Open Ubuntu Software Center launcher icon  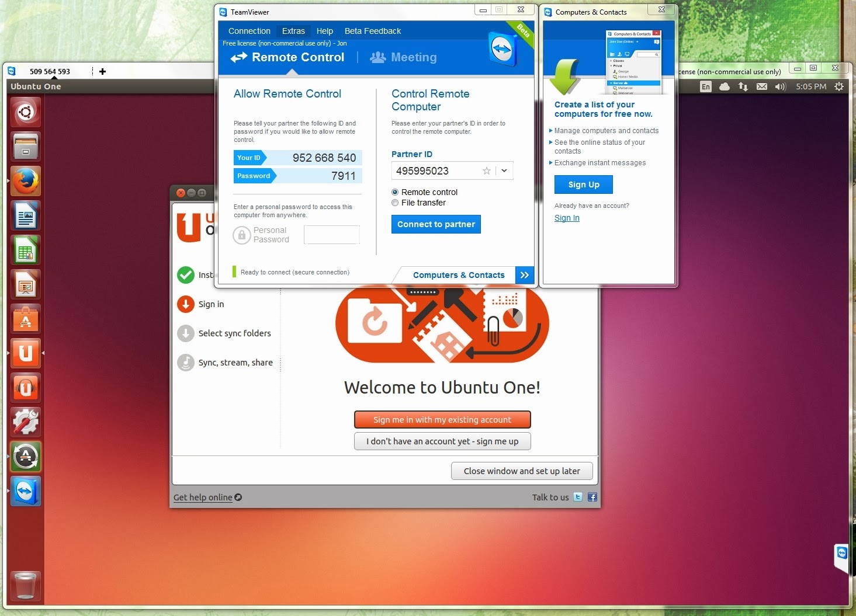click(26, 318)
